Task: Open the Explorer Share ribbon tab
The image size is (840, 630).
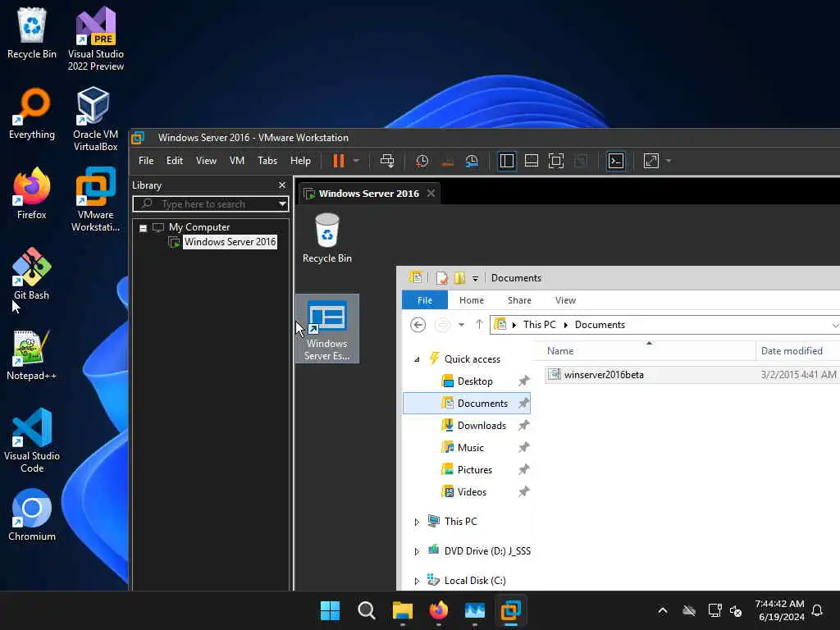Action: click(x=519, y=300)
